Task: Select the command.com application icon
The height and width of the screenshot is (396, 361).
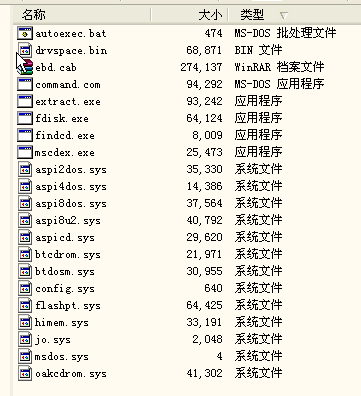Action: (x=25, y=84)
